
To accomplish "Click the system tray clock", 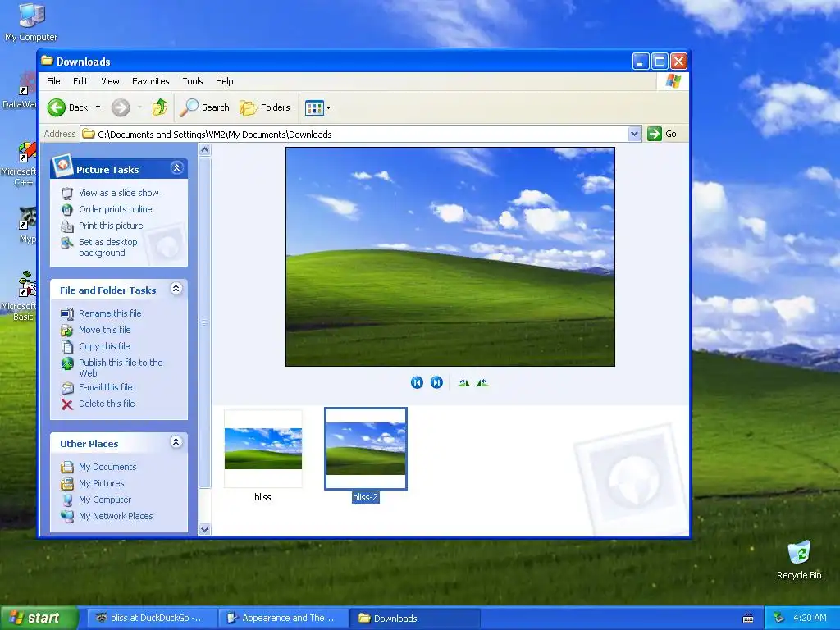I will tap(810, 619).
